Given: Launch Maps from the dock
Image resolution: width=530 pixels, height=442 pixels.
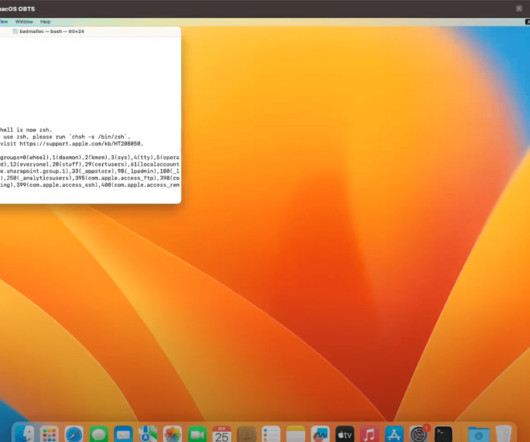Looking at the screenshot, I should pyautogui.click(x=148, y=434).
